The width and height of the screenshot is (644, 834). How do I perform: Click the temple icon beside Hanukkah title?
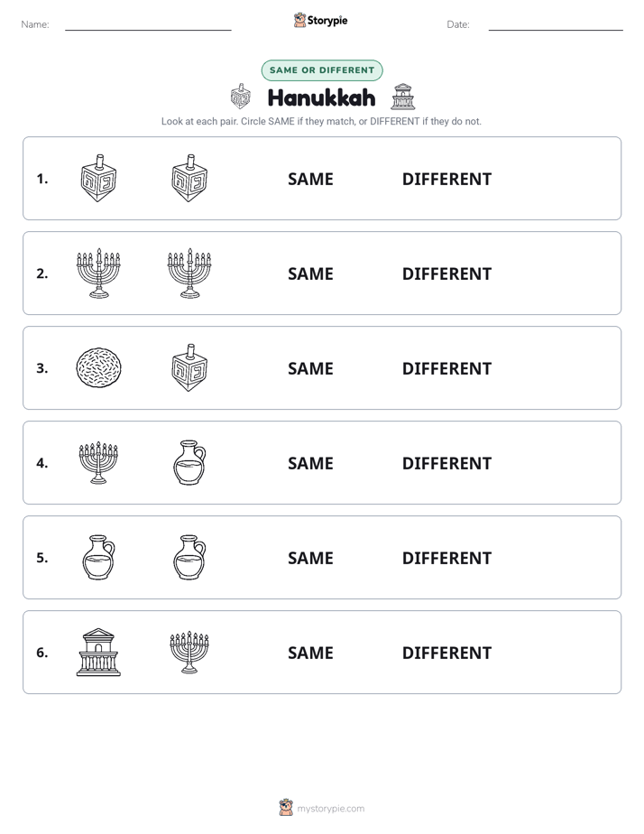click(403, 97)
